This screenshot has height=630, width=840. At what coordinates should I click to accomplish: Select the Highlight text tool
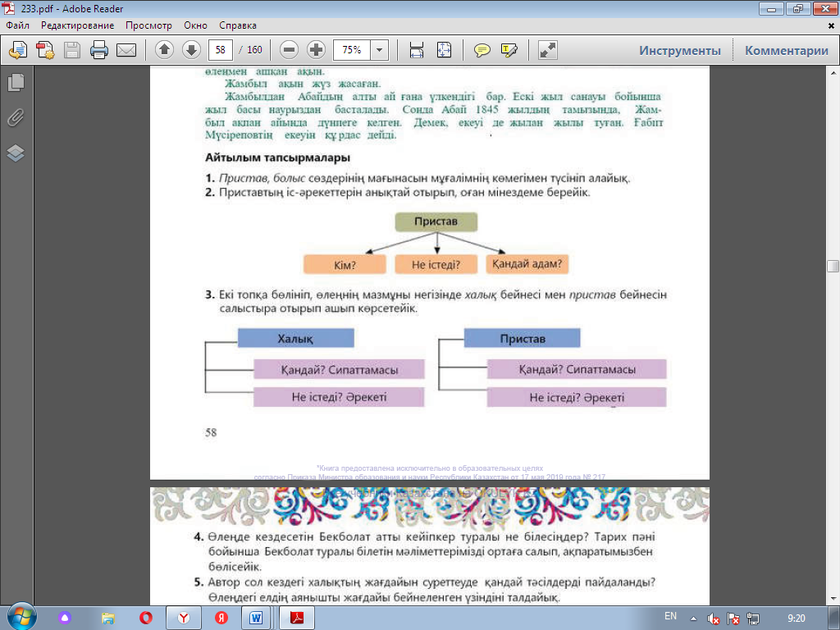509,50
